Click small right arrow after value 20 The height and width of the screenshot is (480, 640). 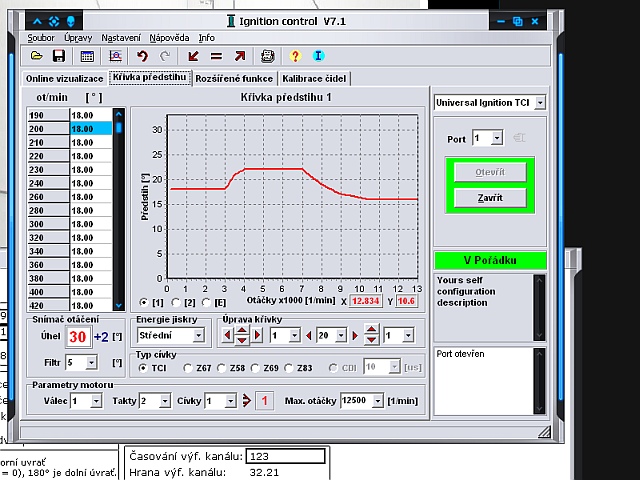(355, 336)
